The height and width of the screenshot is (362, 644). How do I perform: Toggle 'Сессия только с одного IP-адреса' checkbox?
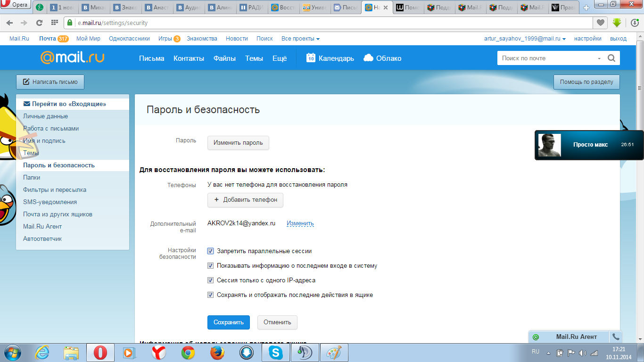coord(211,280)
